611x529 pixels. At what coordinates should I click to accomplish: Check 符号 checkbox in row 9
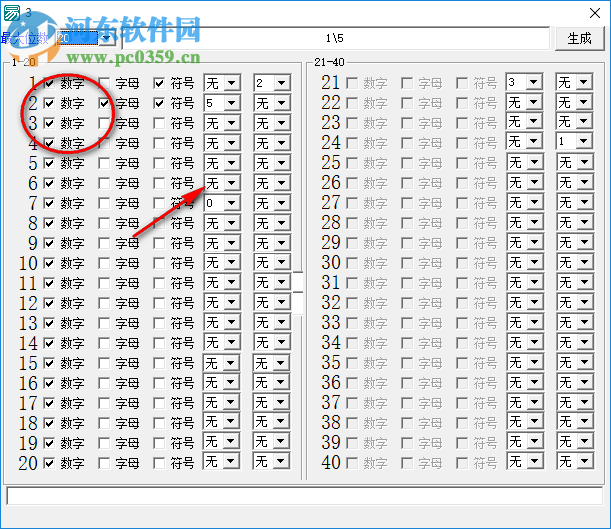(x=159, y=243)
